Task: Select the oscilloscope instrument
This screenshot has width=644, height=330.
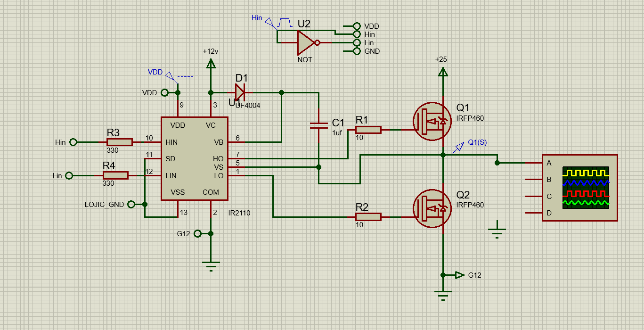Action: 579,188
